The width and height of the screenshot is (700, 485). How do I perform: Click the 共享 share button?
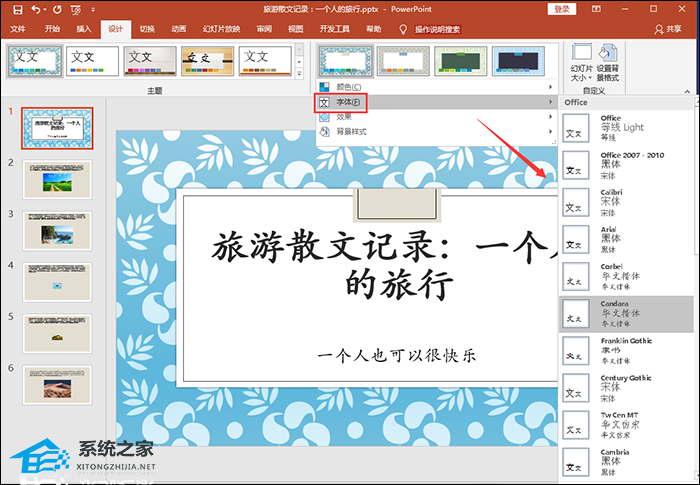tap(668, 29)
